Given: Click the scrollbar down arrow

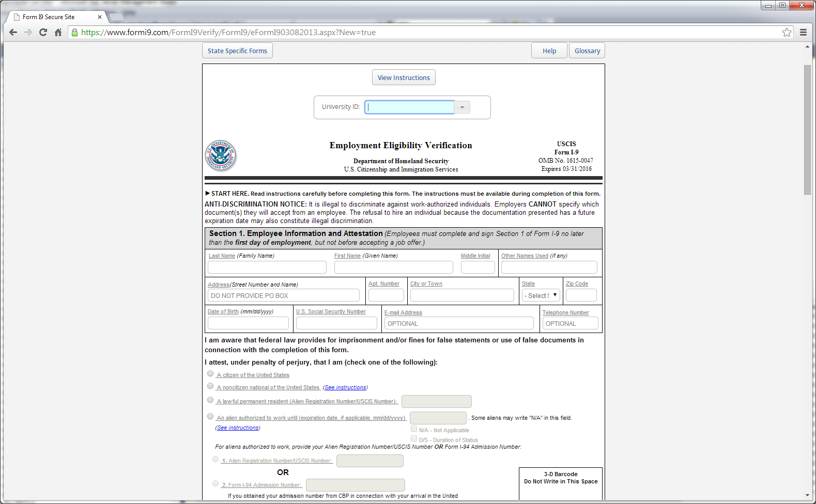Looking at the screenshot, I should tap(807, 495).
